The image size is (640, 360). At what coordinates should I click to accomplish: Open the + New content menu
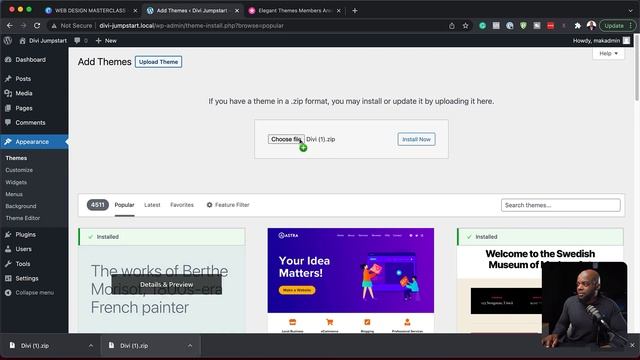tap(106, 40)
